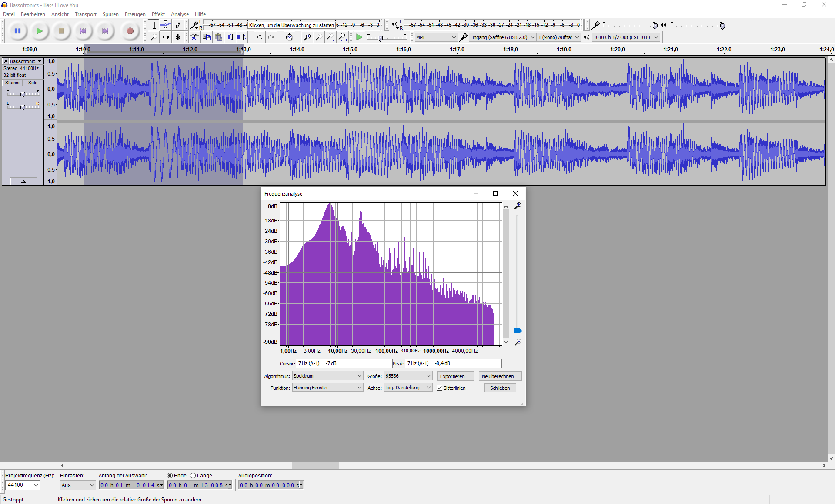
Task: Click the Trim audio icon
Action: pos(230,37)
